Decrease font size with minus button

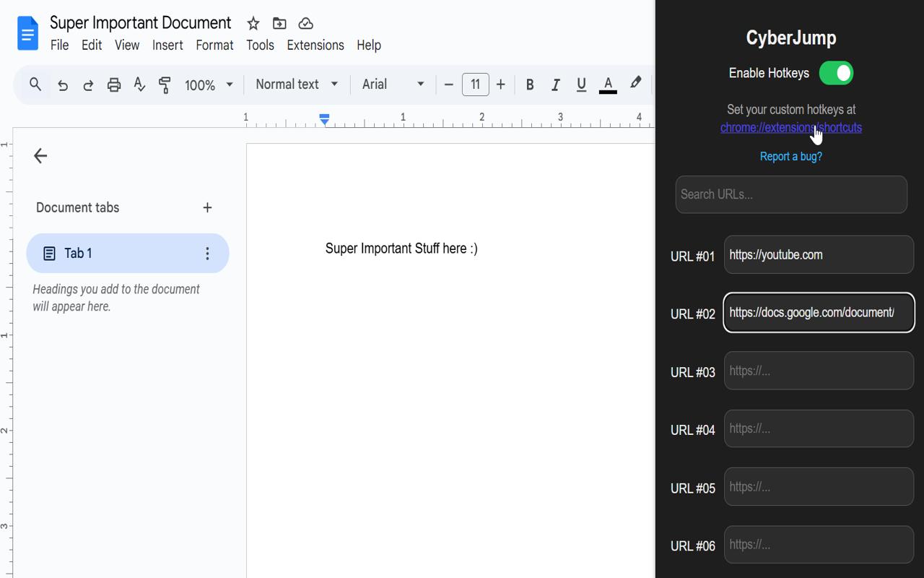pos(448,85)
